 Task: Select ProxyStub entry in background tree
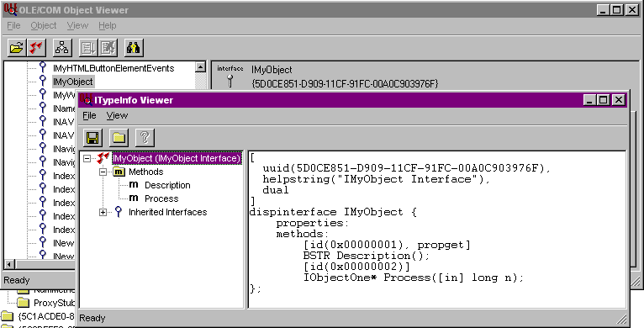(x=54, y=304)
